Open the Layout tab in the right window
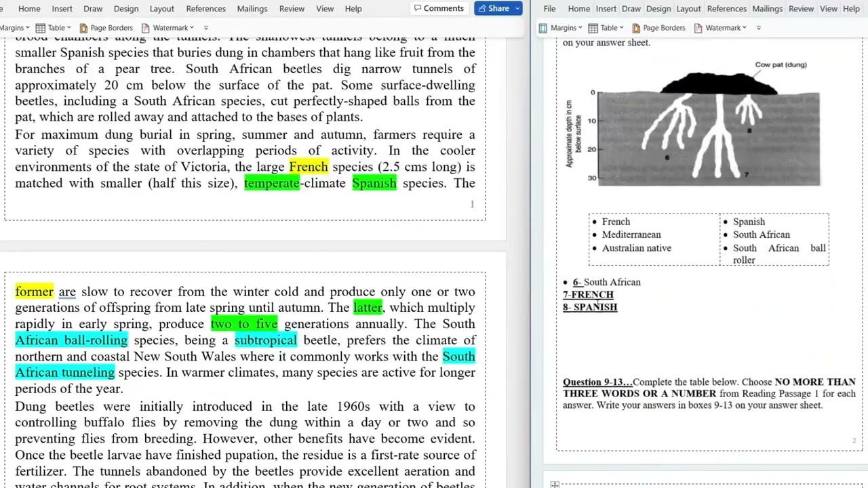 point(688,8)
